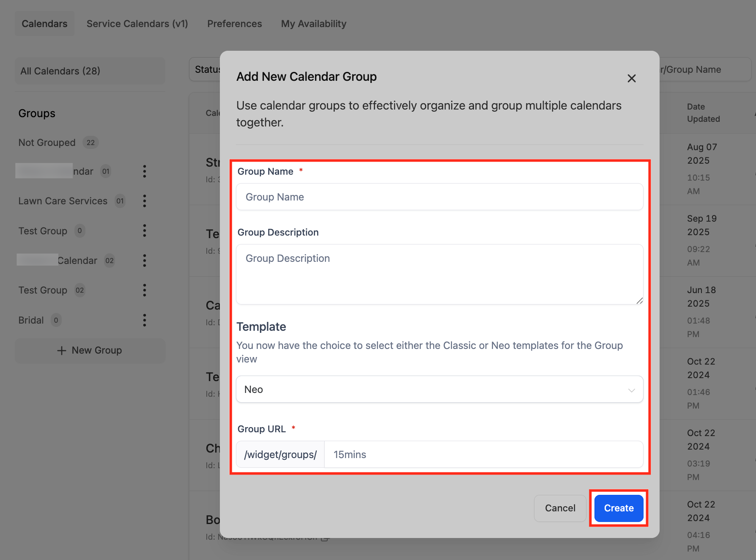Sort by Date Updated column header
The image size is (756, 560).
[x=703, y=113]
